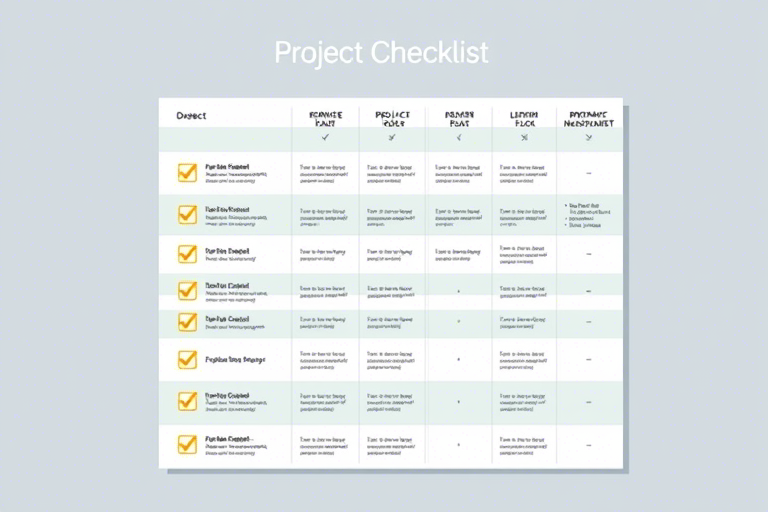768x512 pixels.
Task: Toggle the checkbox in the fourth row
Action: (188, 291)
